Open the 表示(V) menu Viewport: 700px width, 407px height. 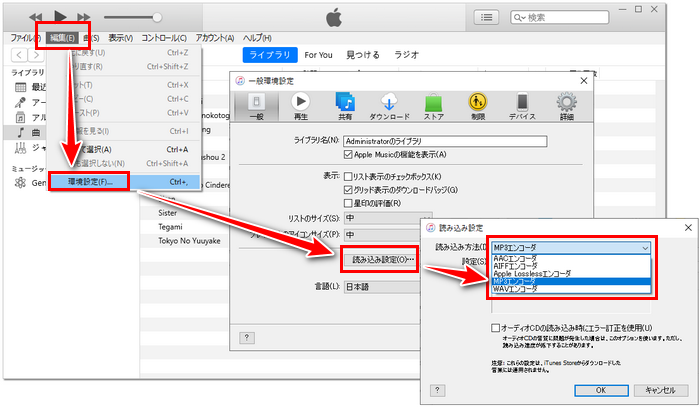pyautogui.click(x=121, y=38)
